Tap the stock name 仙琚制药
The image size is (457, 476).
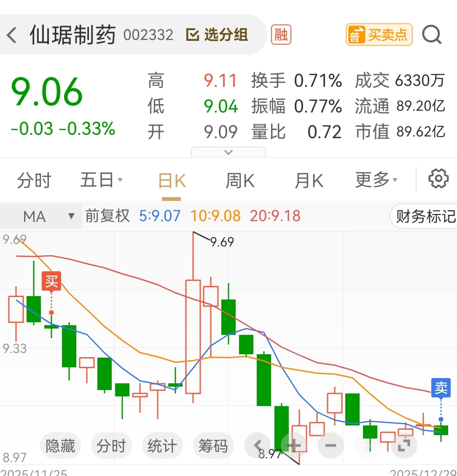(73, 35)
